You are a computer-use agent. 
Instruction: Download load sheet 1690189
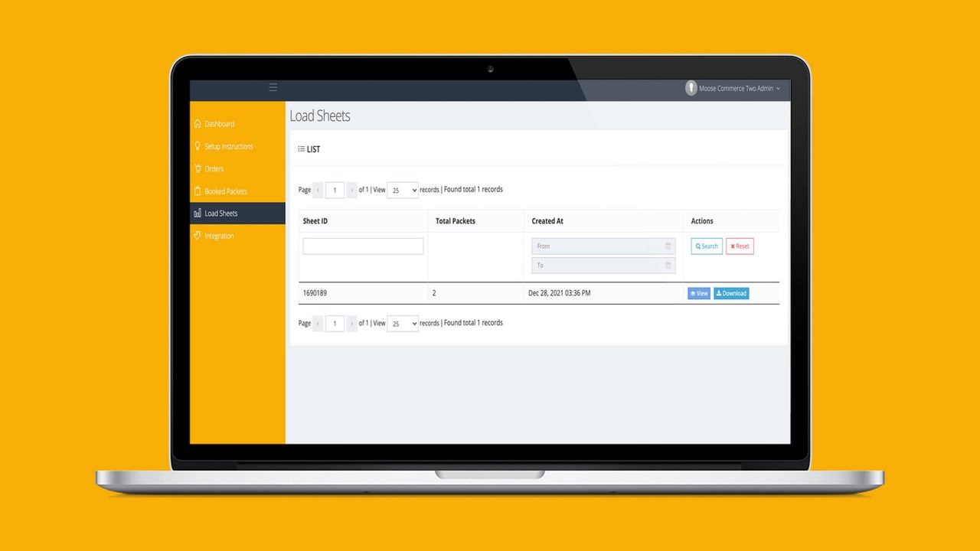(731, 293)
